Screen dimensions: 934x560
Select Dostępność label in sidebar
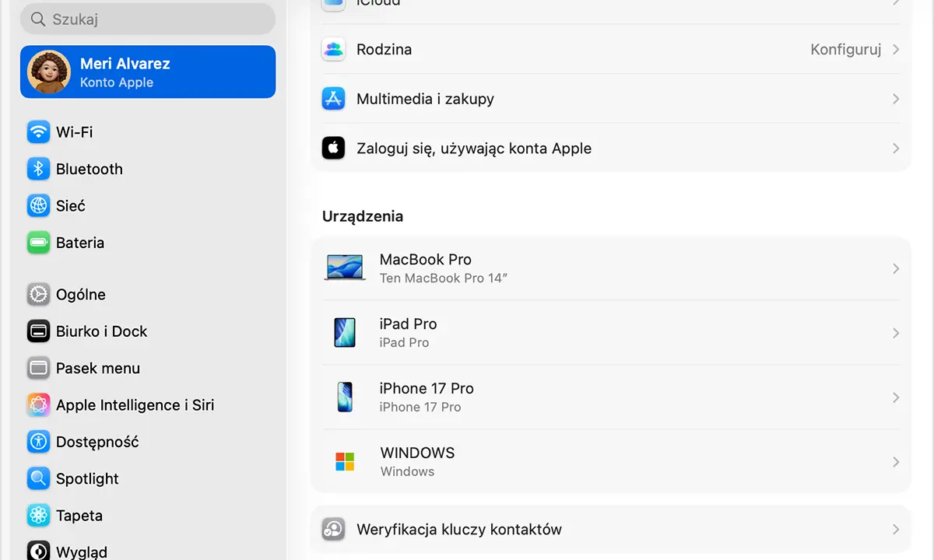pos(97,442)
